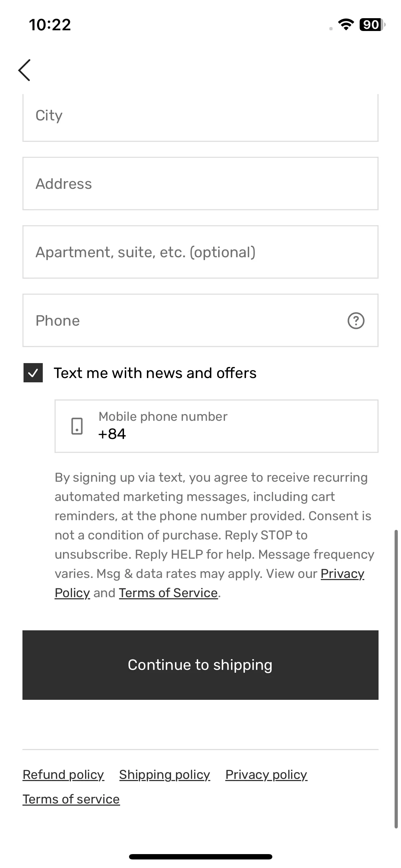Activate the Phone input field
Screen dimensions: 401x868
200,320
